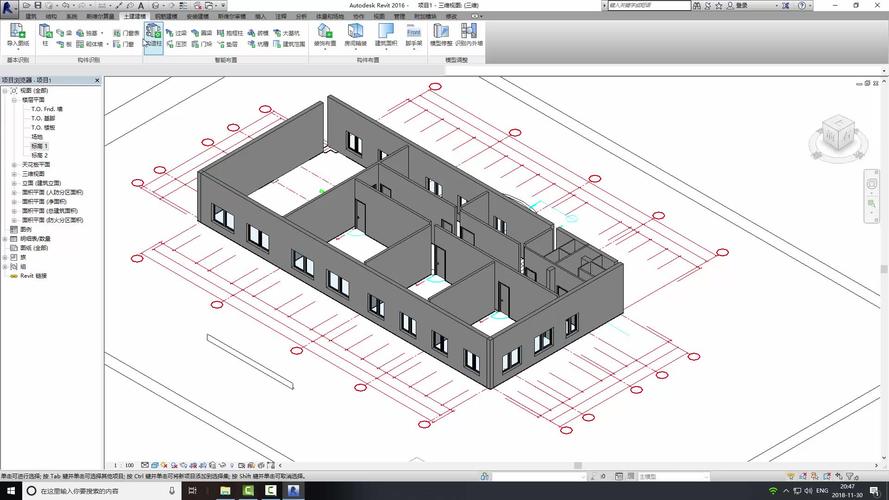Expand the 三维视图 node in project browser

click(14, 174)
